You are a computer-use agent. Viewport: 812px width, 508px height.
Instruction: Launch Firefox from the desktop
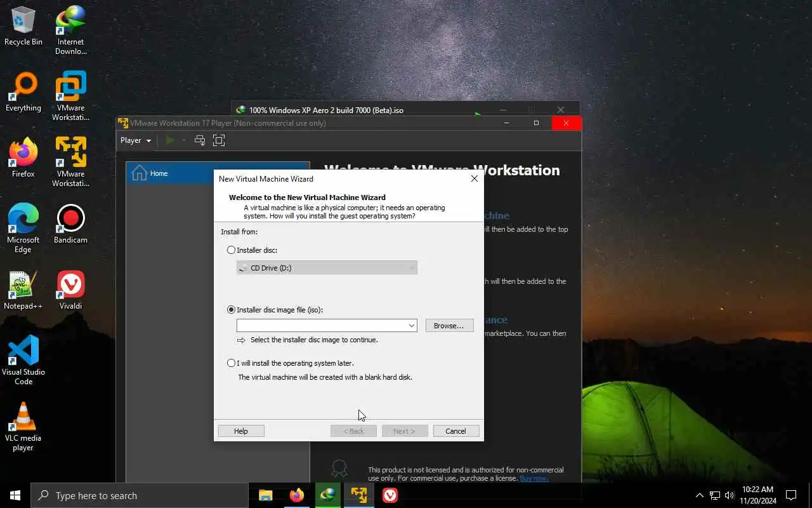coord(23,157)
